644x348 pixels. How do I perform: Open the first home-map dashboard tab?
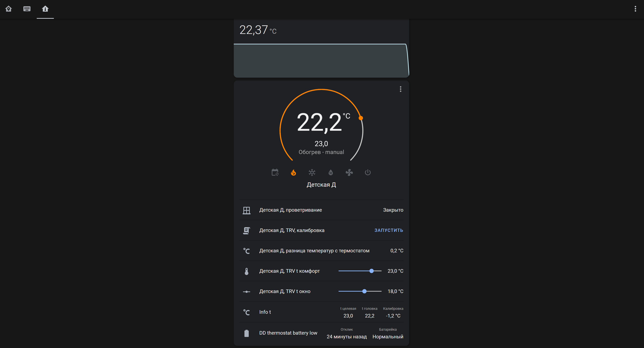9,9
